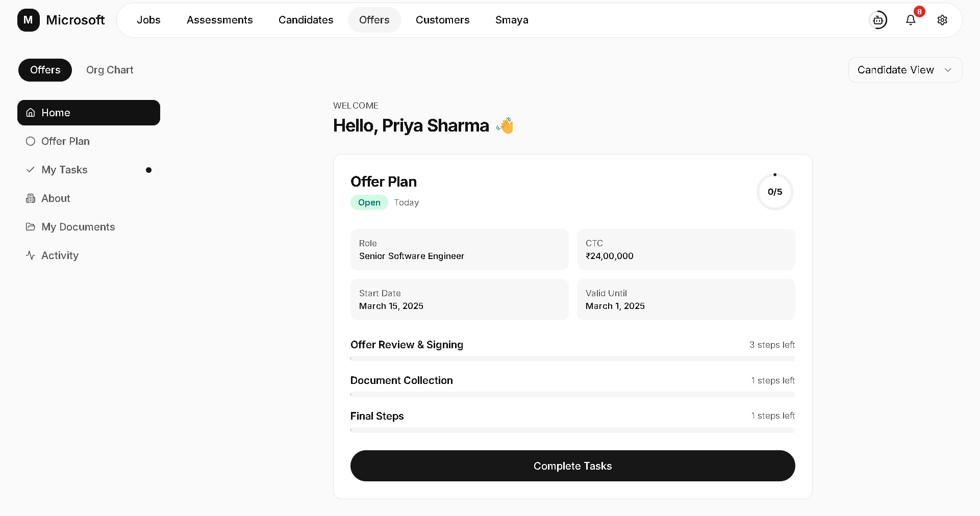Screen dimensions: 980x516
Task: Open Activity in the sidebar
Action: click(89, 255)
